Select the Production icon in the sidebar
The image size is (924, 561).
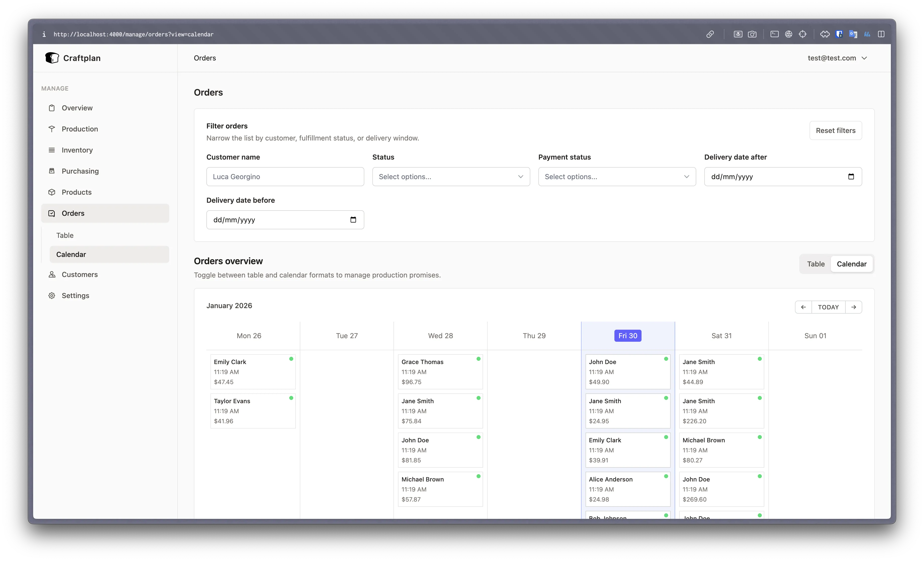coord(52,129)
